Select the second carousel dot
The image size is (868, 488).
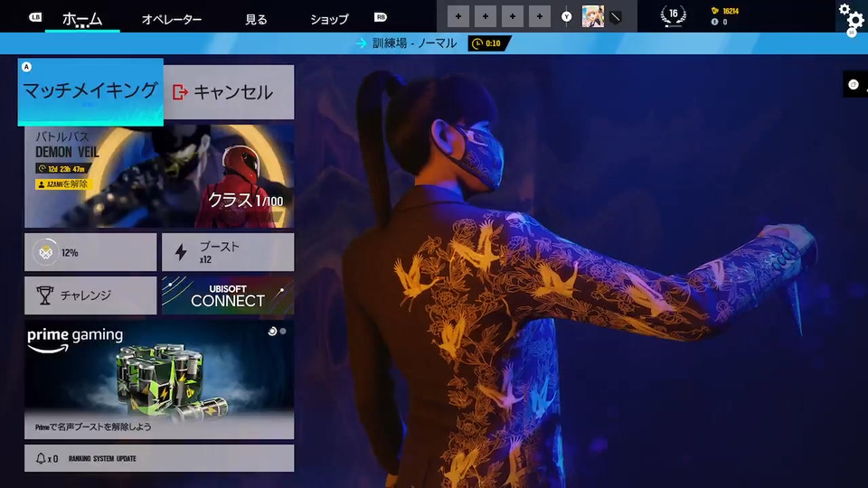(283, 332)
